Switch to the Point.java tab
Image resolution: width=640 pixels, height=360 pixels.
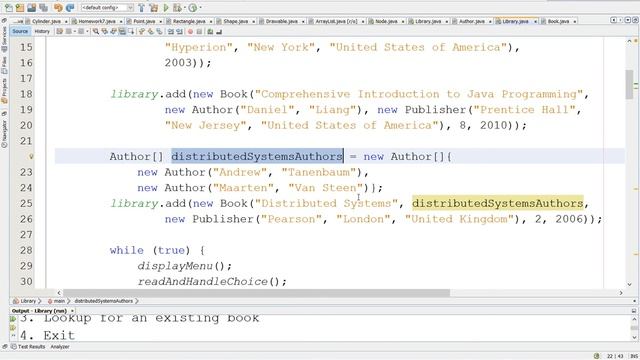(144, 21)
